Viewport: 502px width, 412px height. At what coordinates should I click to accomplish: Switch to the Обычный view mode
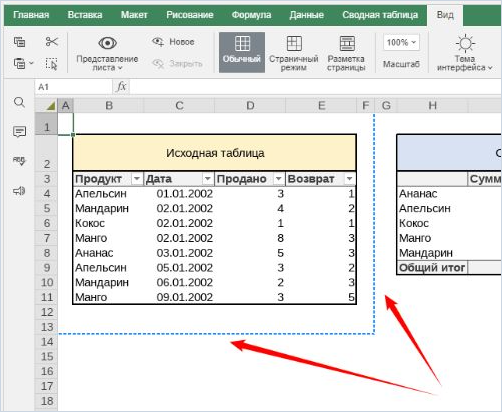242,52
